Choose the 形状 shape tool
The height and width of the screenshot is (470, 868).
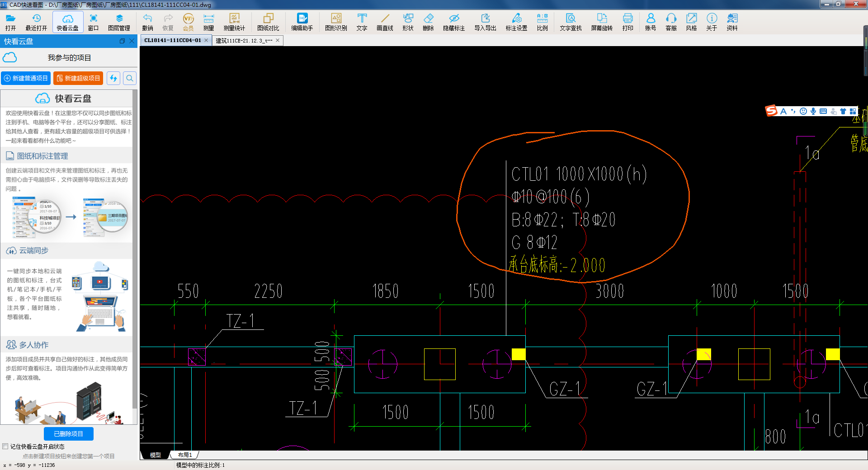(x=408, y=22)
